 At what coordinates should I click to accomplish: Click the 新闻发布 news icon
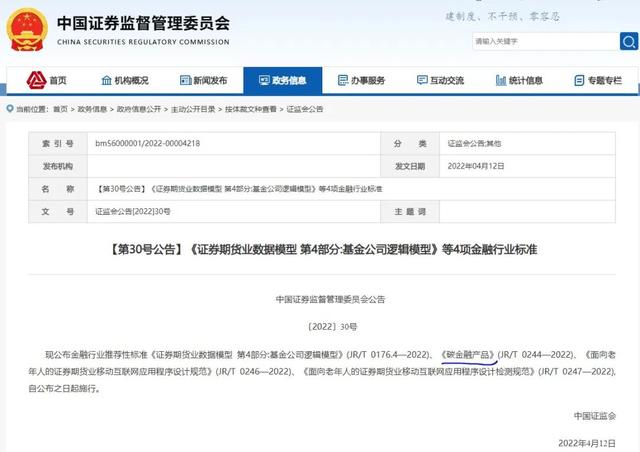tap(185, 80)
